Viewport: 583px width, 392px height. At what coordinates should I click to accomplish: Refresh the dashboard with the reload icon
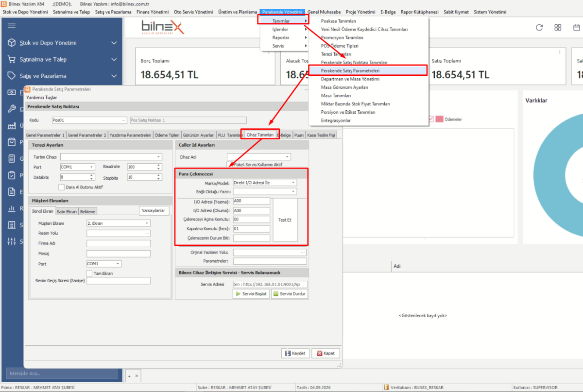coord(539,28)
